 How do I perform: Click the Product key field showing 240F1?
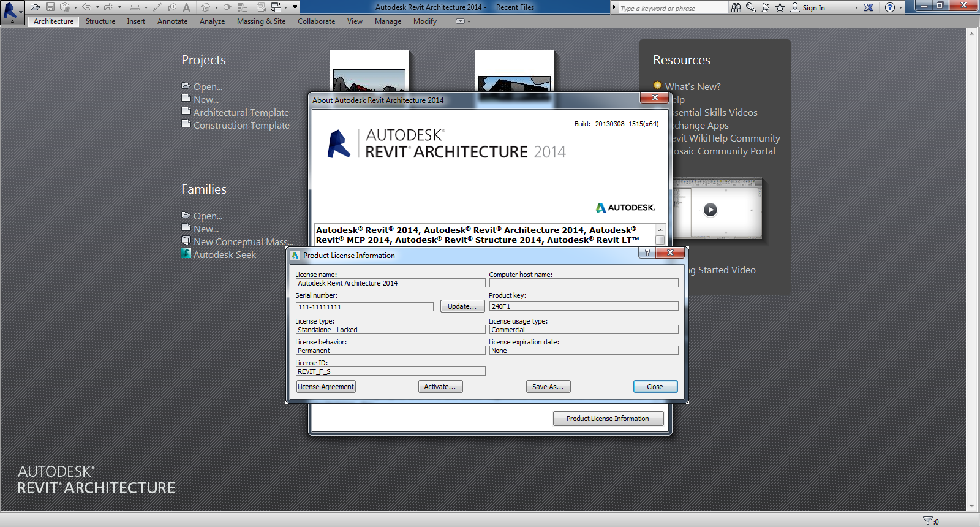(584, 306)
